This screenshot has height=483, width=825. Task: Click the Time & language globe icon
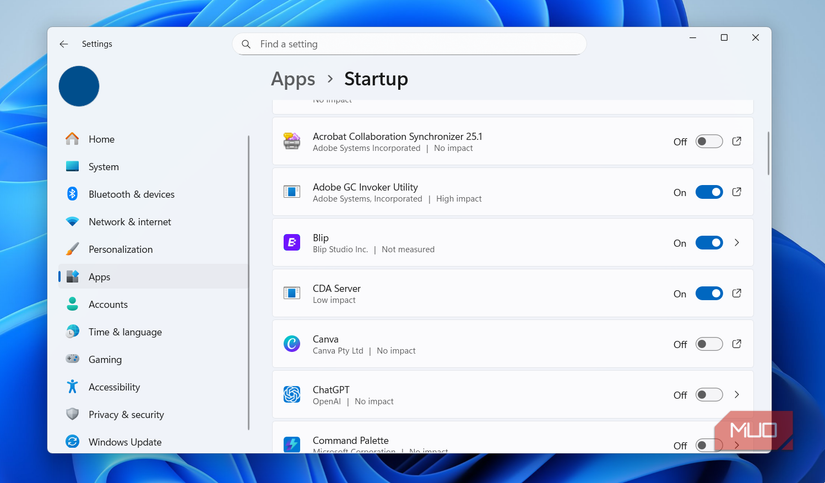coord(72,331)
